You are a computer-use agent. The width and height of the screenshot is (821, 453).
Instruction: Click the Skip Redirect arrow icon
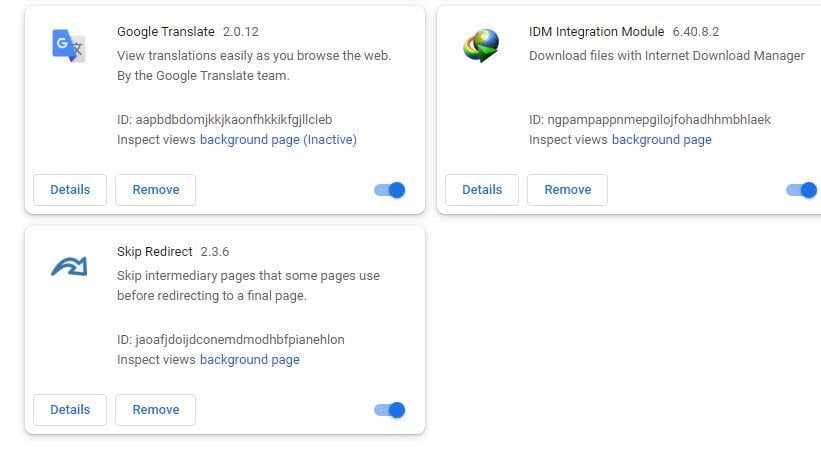click(69, 266)
